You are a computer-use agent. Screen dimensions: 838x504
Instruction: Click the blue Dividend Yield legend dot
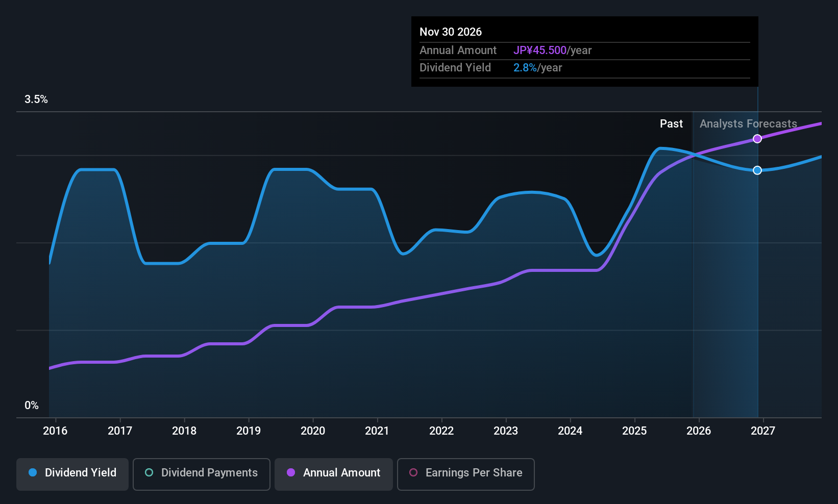tap(33, 473)
